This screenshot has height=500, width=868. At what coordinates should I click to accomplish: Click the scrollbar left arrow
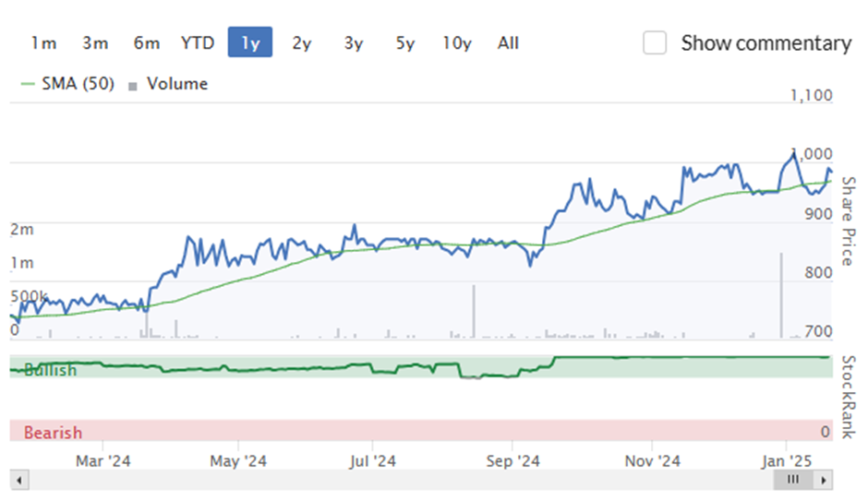pos(19,480)
